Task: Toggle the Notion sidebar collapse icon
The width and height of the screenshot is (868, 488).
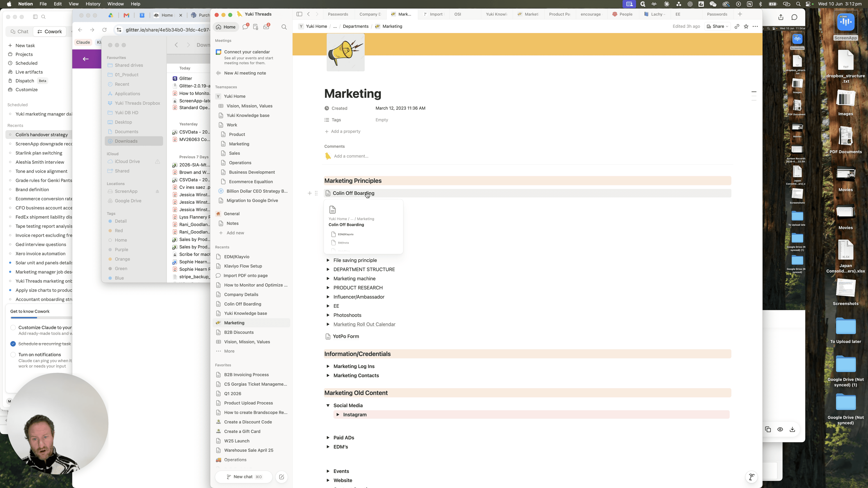Action: point(299,14)
